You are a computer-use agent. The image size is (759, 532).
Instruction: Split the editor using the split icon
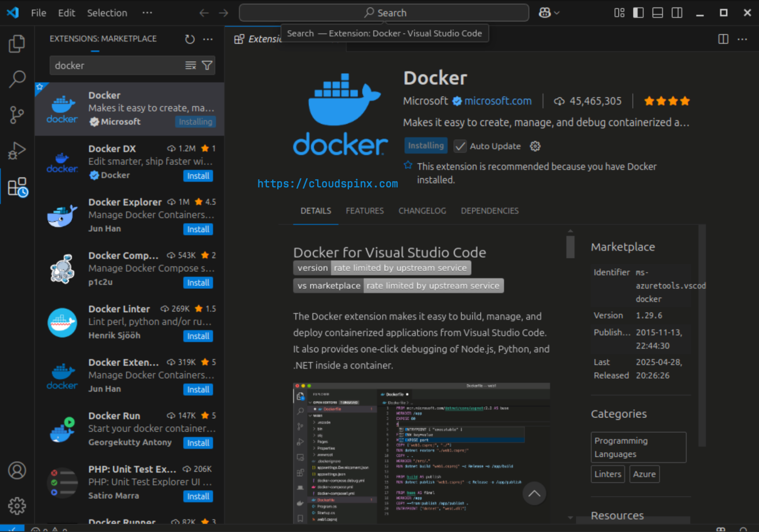(723, 39)
